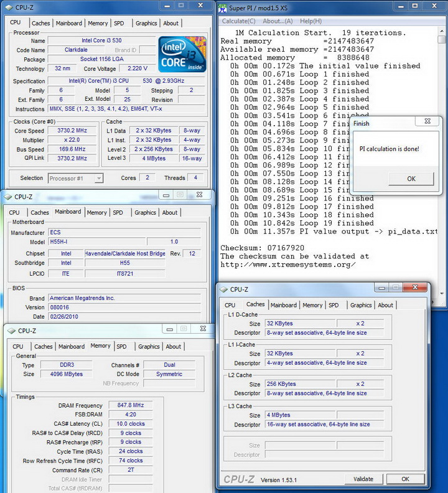Screen dimensions: 448x493
Task: Click the Code Name value Clarkdale
Action: 76,50
